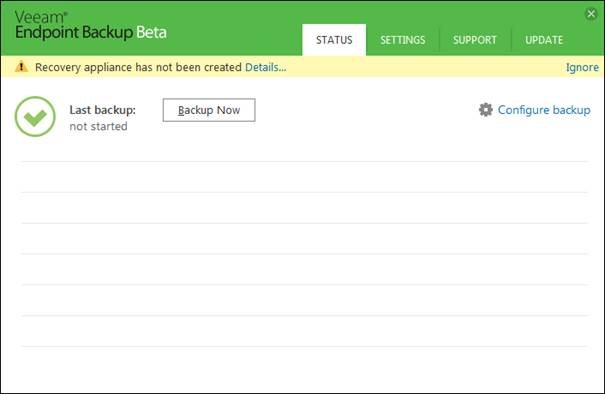605x394 pixels.
Task: Go to the UPDATE tab
Action: point(544,40)
